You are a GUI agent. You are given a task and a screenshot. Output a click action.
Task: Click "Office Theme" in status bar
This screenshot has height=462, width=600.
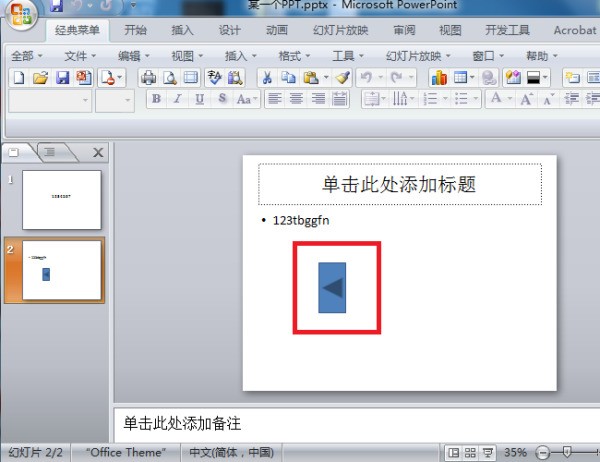(126, 452)
